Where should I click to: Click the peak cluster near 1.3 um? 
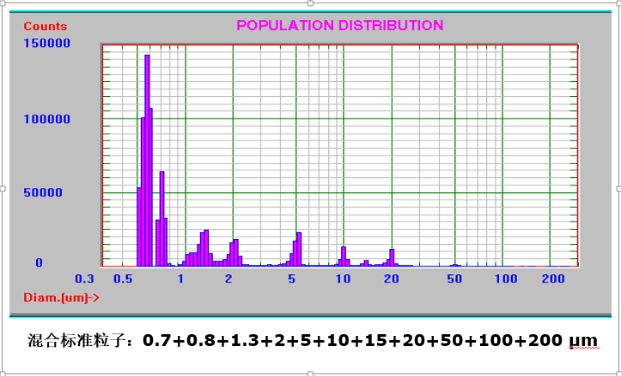click(204, 248)
